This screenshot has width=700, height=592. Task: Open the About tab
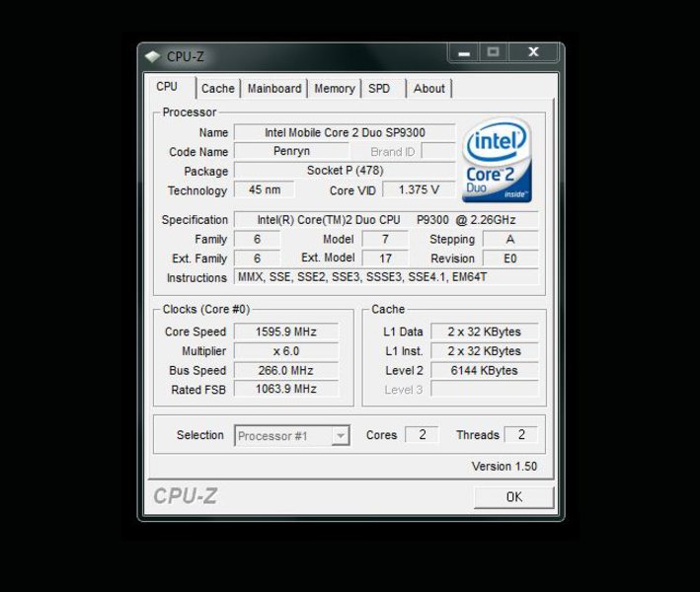429,89
